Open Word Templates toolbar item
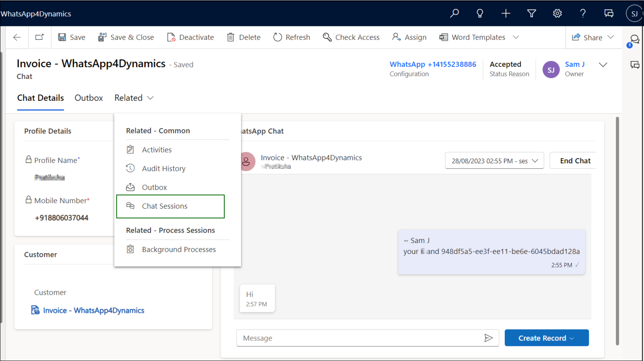644x361 pixels. click(472, 37)
